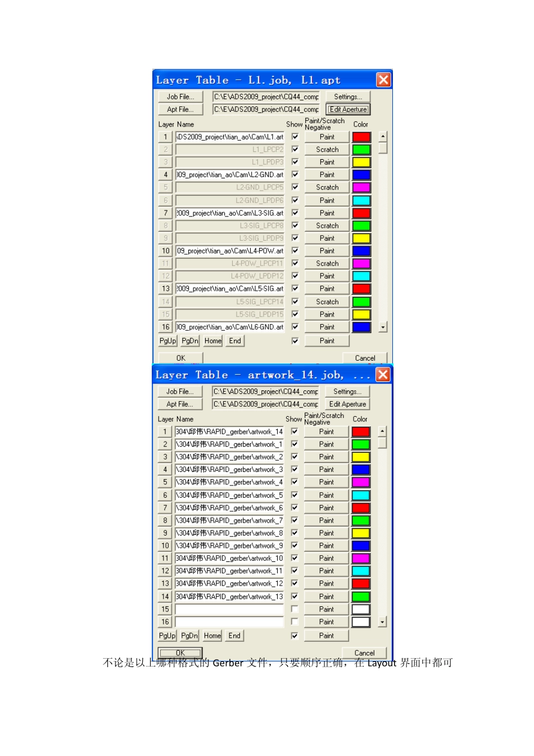Screen dimensions: 534x756
Task: Click Scratch button for L1_LPCP2 layer
Action: 327,150
